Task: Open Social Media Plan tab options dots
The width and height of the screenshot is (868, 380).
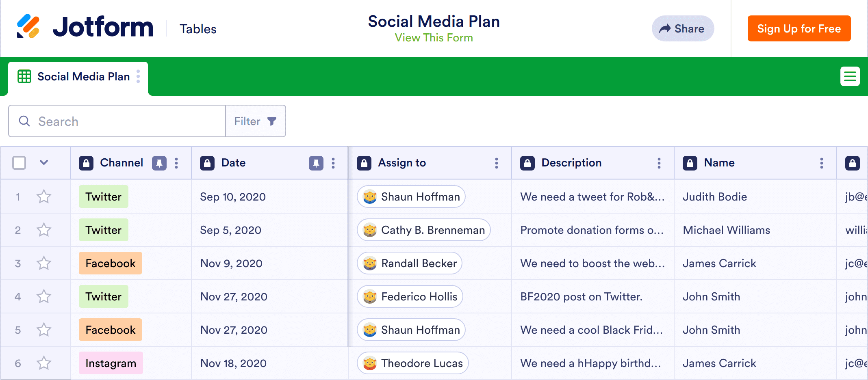Action: [138, 76]
